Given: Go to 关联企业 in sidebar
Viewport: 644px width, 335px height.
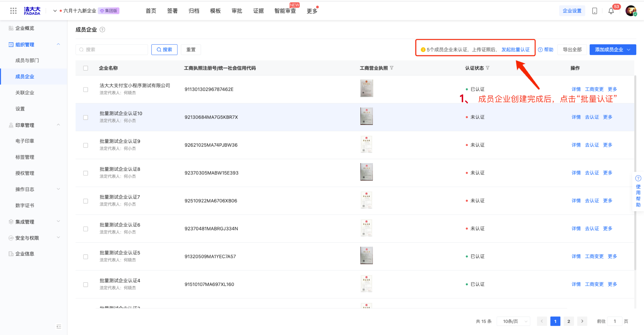Looking at the screenshot, I should (x=25, y=93).
